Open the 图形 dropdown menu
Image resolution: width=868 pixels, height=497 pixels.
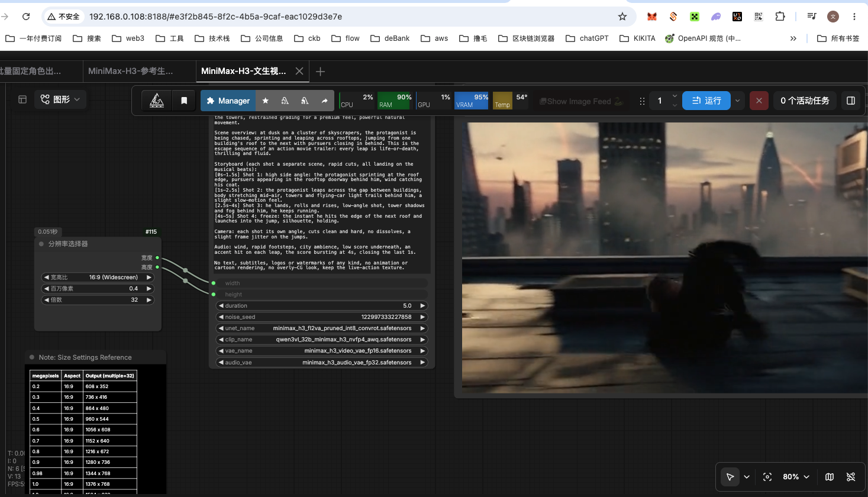(60, 99)
